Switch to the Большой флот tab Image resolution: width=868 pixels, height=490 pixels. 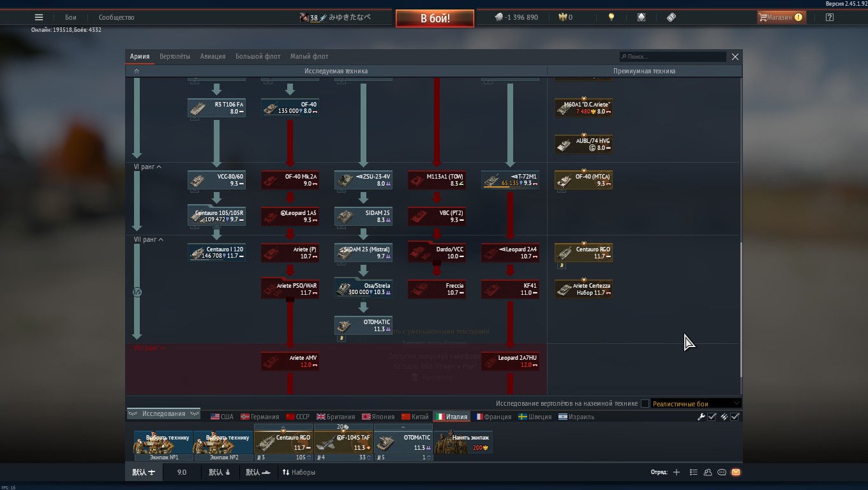click(258, 56)
